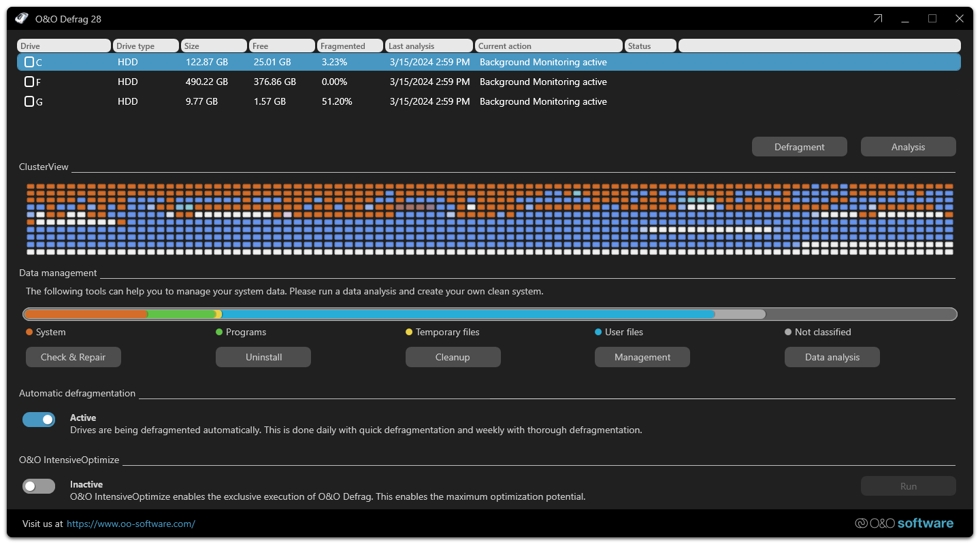The height and width of the screenshot is (544, 980).
Task: Start defragmentation with the Defragment button
Action: (x=800, y=147)
